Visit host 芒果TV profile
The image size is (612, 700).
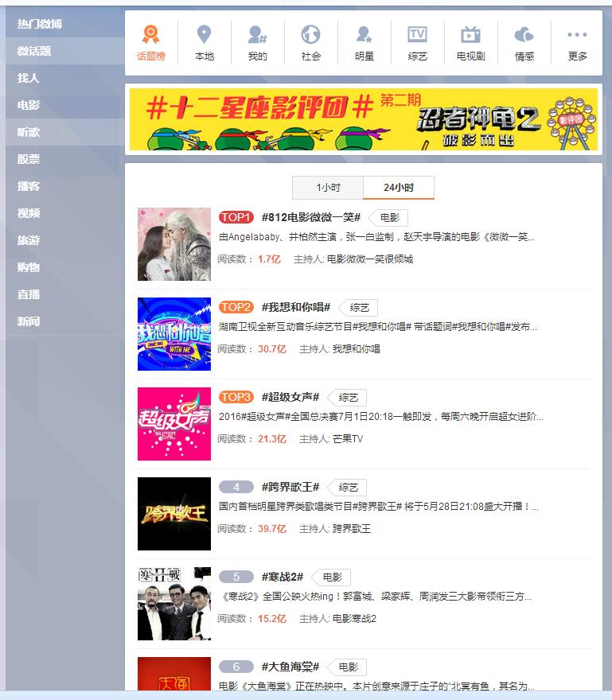348,439
